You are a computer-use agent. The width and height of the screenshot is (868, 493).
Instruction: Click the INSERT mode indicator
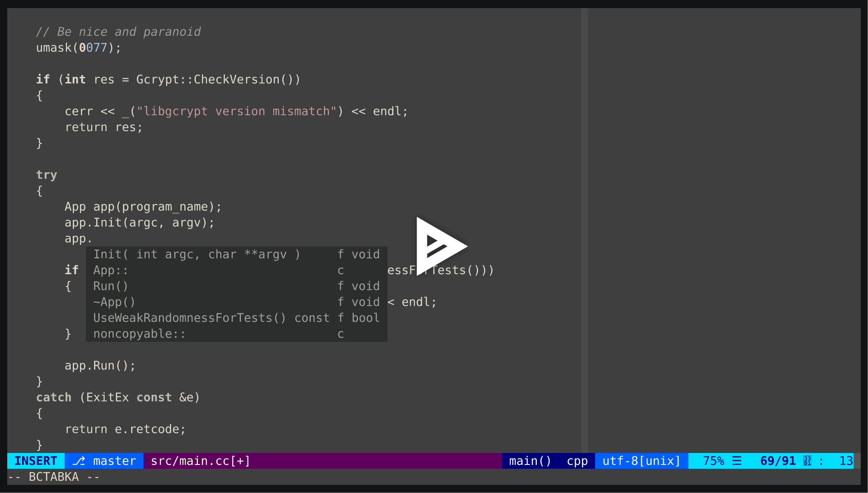pos(36,461)
